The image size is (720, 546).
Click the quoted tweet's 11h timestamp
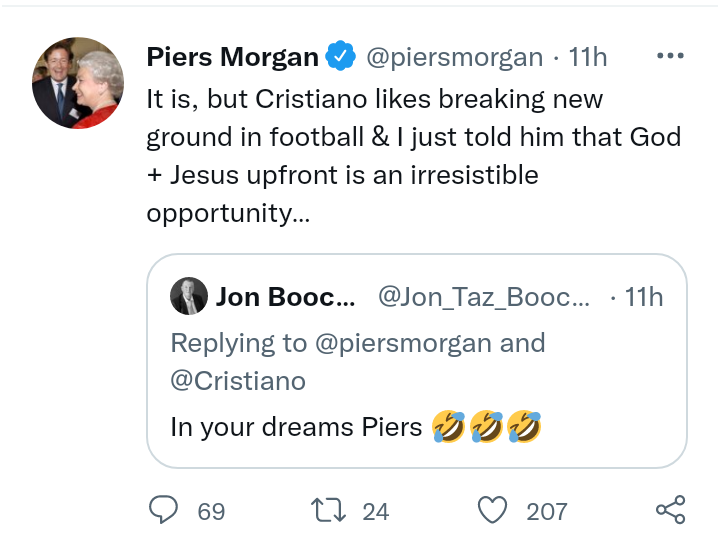tap(643, 297)
